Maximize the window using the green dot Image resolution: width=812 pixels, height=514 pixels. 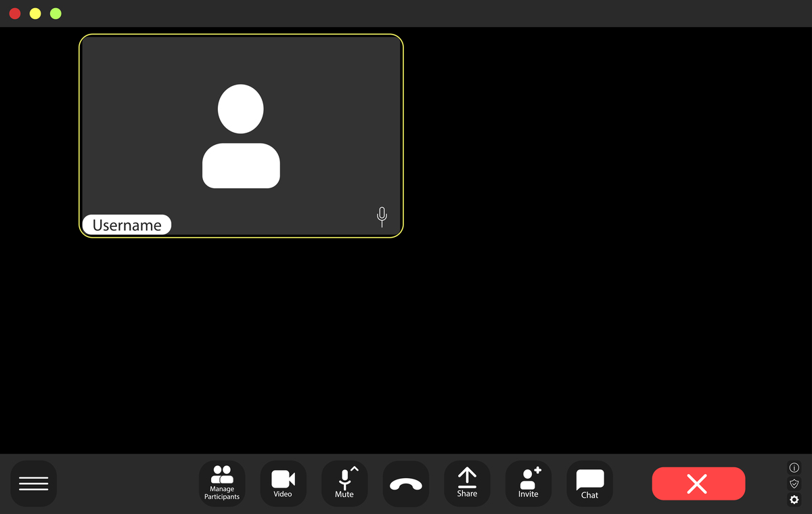(55, 14)
